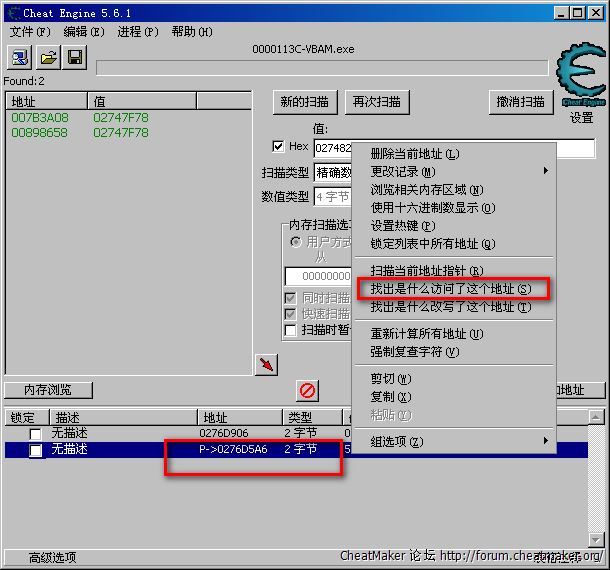This screenshot has height=570, width=610.
Task: Click the red arrow add-address icon
Action: click(266, 365)
